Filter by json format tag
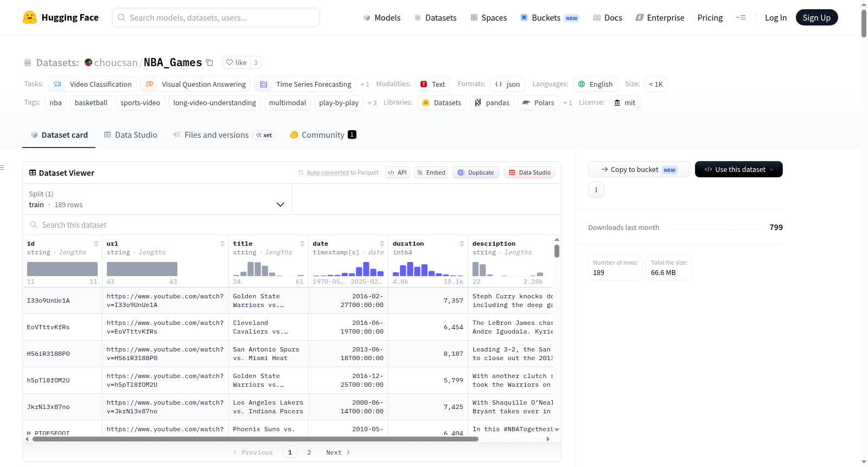The width and height of the screenshot is (868, 467). [507, 84]
